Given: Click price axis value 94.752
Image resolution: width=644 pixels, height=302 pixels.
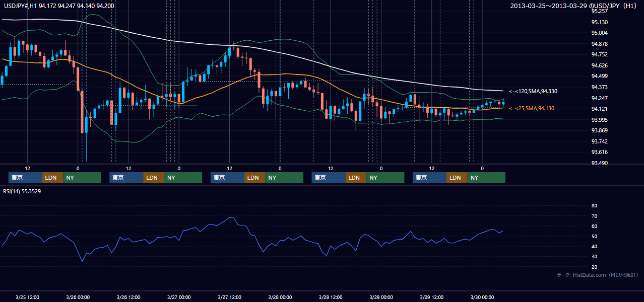Looking at the screenshot, I should (599, 54).
